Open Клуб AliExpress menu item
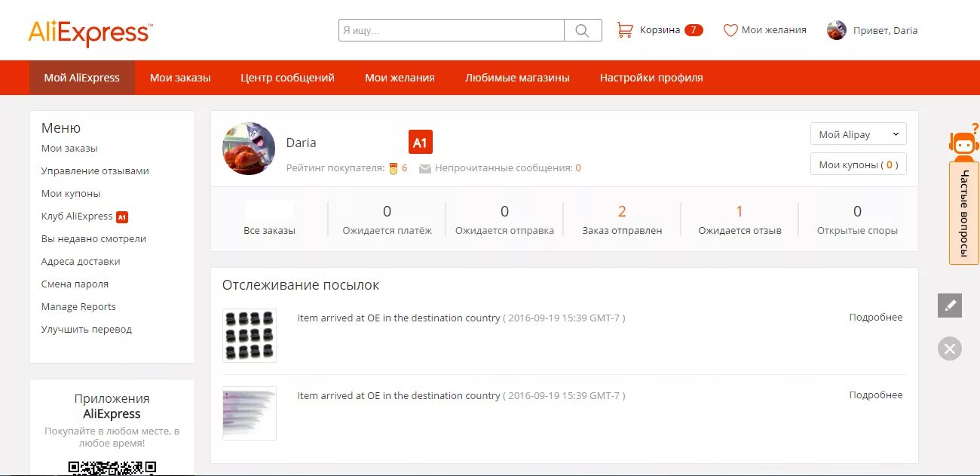 click(77, 217)
